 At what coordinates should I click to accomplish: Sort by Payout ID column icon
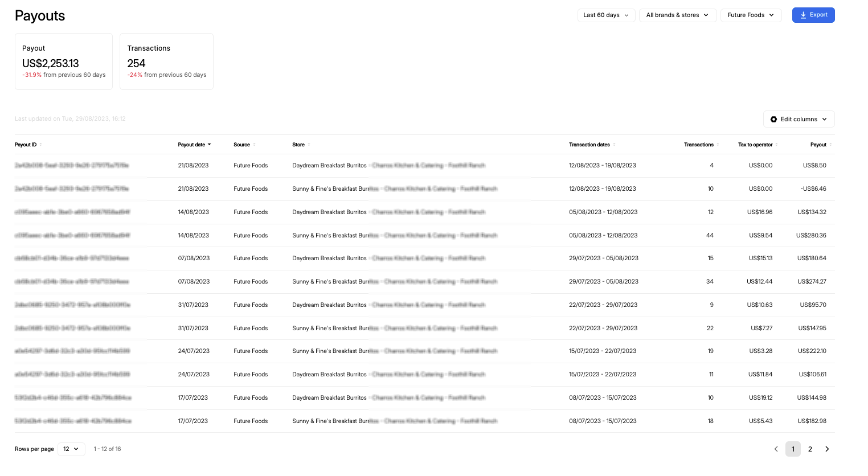tap(40, 145)
